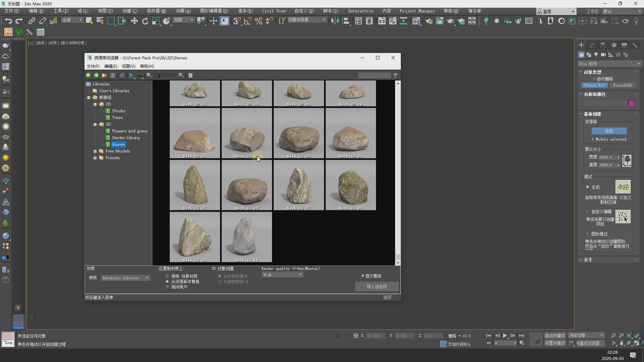Select the 询问用户 radio option
Viewport: 644px width, 362px height.
pos(167,287)
